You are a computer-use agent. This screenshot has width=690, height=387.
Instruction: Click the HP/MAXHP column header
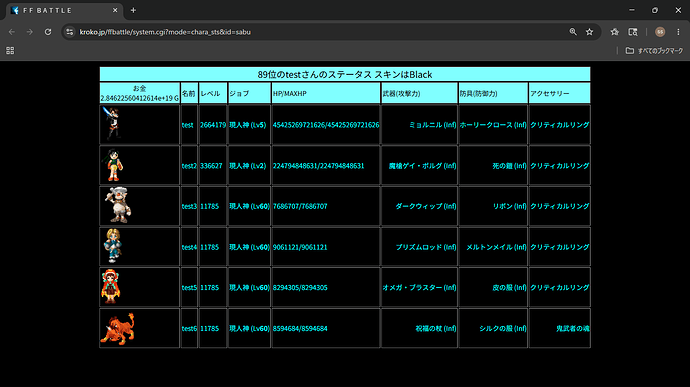tap(326, 93)
